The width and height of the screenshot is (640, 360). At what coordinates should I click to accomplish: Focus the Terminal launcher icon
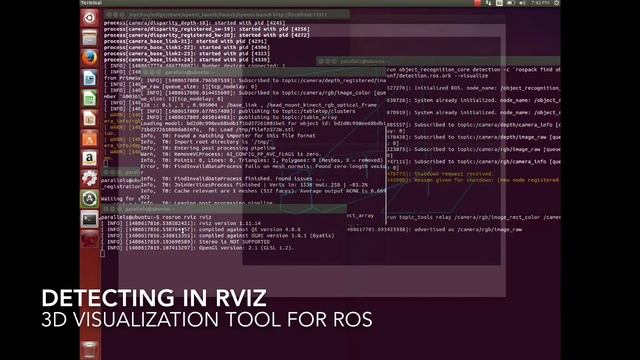coord(89,219)
